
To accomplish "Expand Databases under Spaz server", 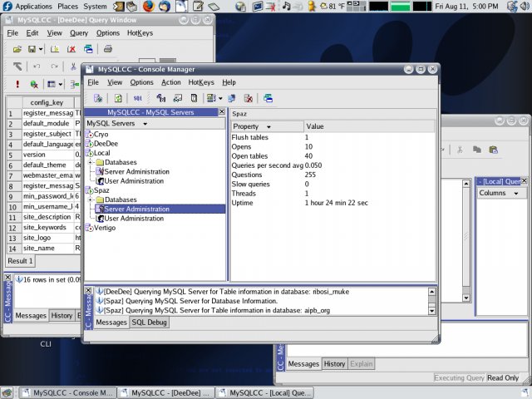I will [91, 199].
